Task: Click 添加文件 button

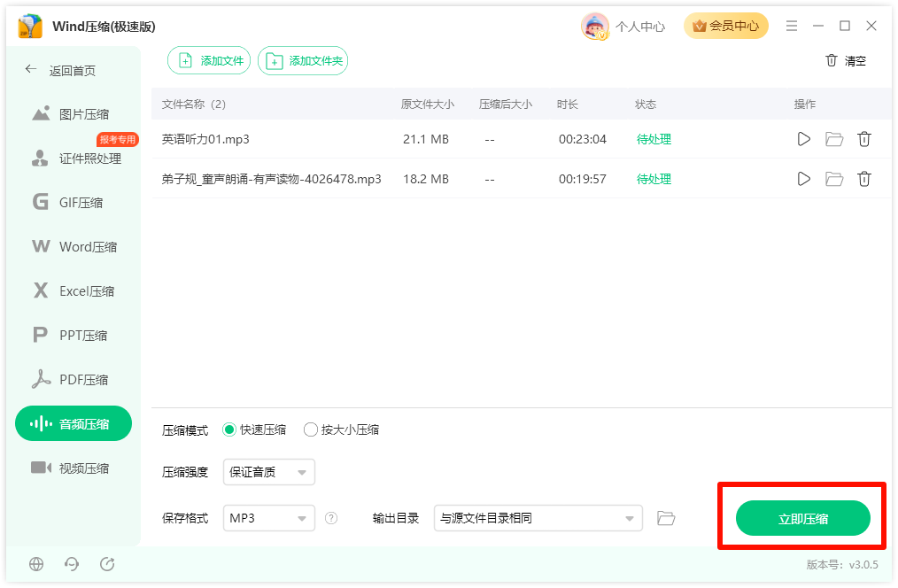Action: pyautogui.click(x=209, y=61)
